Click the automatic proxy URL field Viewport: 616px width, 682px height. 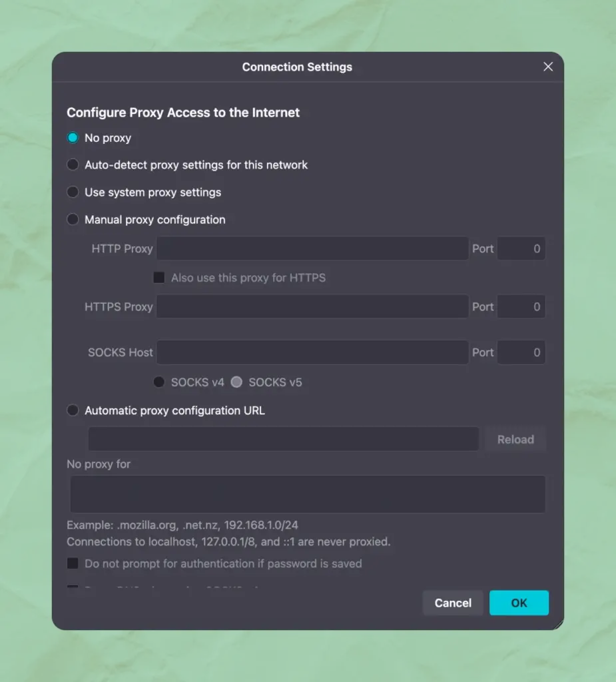tap(284, 439)
